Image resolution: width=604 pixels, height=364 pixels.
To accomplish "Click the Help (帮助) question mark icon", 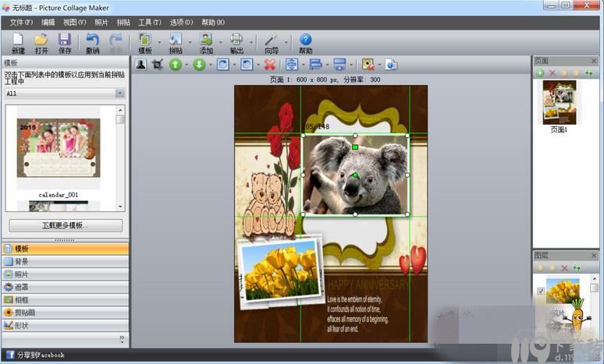I will pyautogui.click(x=305, y=40).
